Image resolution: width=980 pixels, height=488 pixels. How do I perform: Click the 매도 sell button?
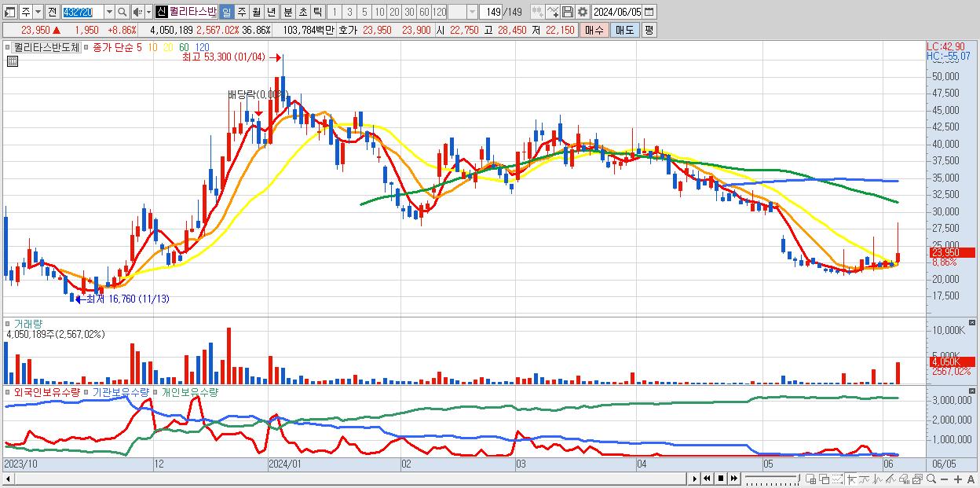click(x=625, y=30)
